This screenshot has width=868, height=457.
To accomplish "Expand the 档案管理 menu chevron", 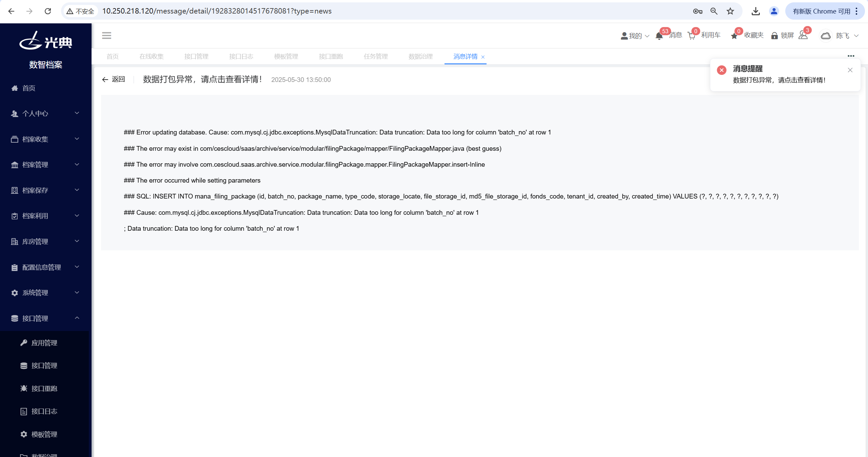I will 77,164.
